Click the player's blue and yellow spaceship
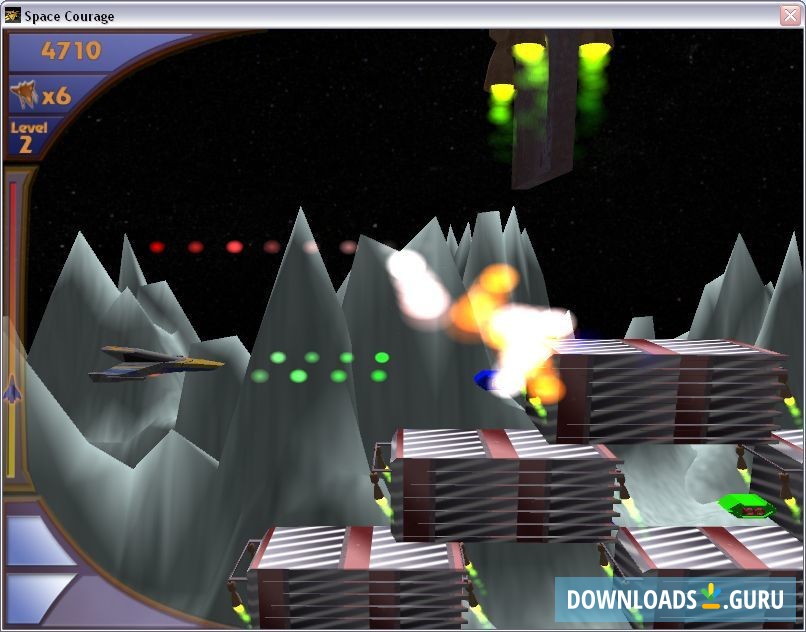 click(x=156, y=363)
